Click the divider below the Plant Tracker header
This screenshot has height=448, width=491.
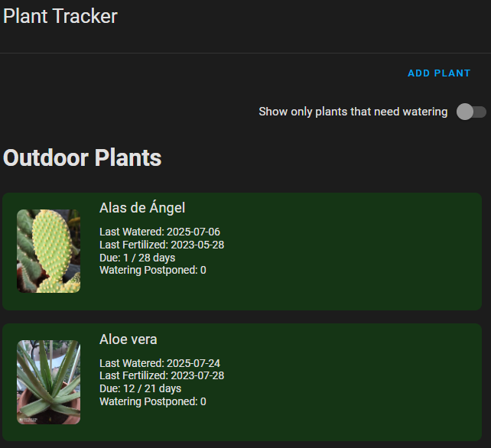point(245,53)
